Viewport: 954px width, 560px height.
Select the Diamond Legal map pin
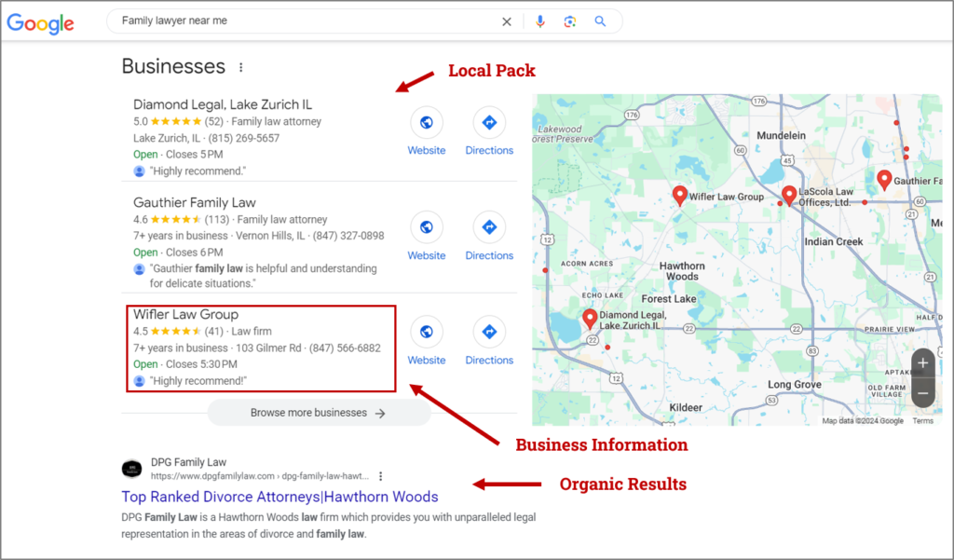[590, 316]
